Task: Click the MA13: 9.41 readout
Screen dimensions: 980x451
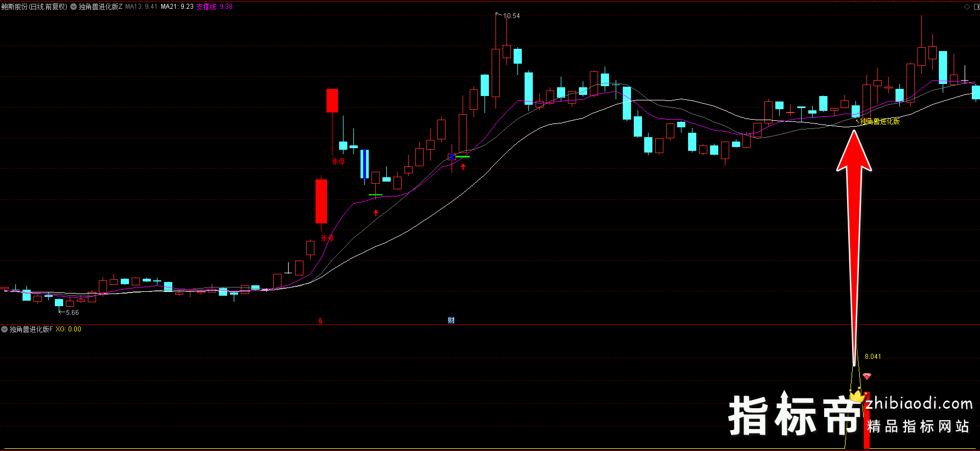Action: 142,7
